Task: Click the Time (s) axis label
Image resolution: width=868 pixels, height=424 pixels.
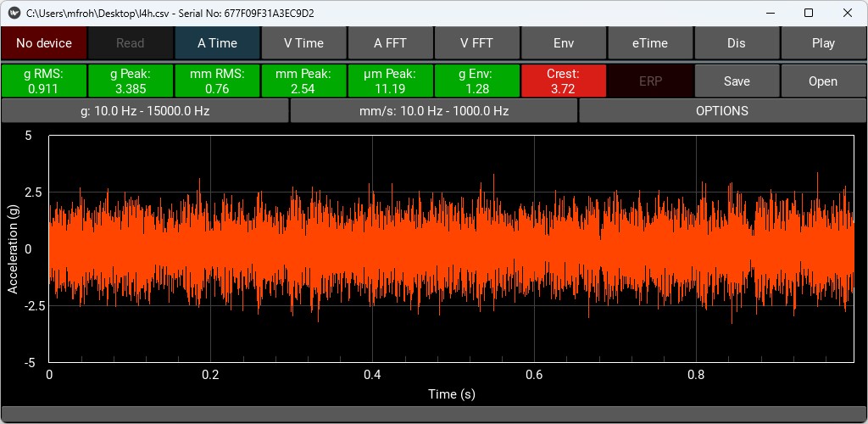Action: (x=451, y=394)
